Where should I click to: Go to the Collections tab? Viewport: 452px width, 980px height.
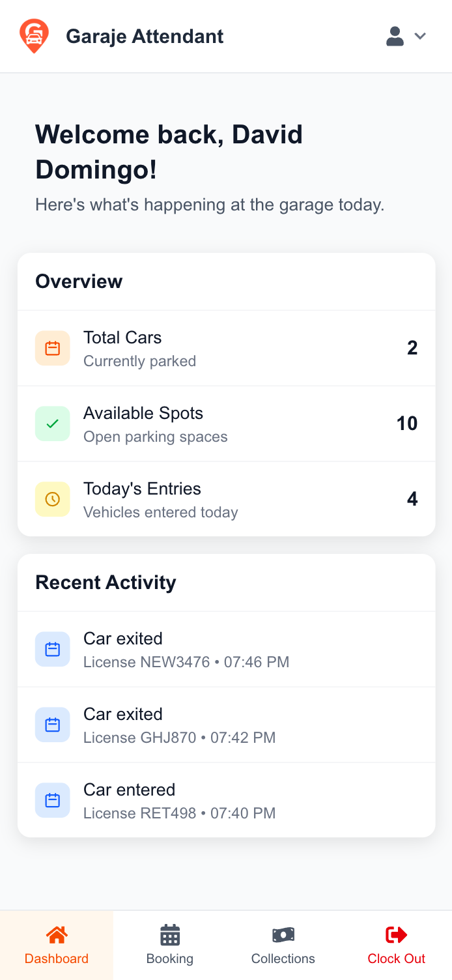(283, 945)
